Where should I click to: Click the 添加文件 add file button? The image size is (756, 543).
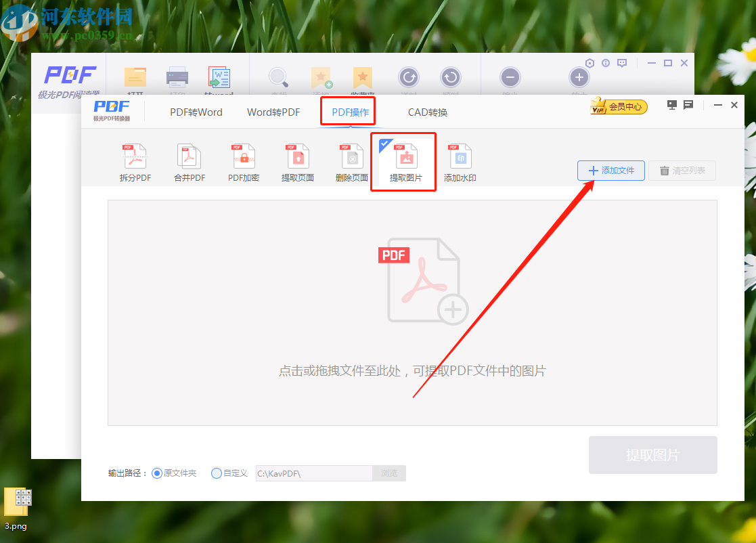pyautogui.click(x=610, y=171)
